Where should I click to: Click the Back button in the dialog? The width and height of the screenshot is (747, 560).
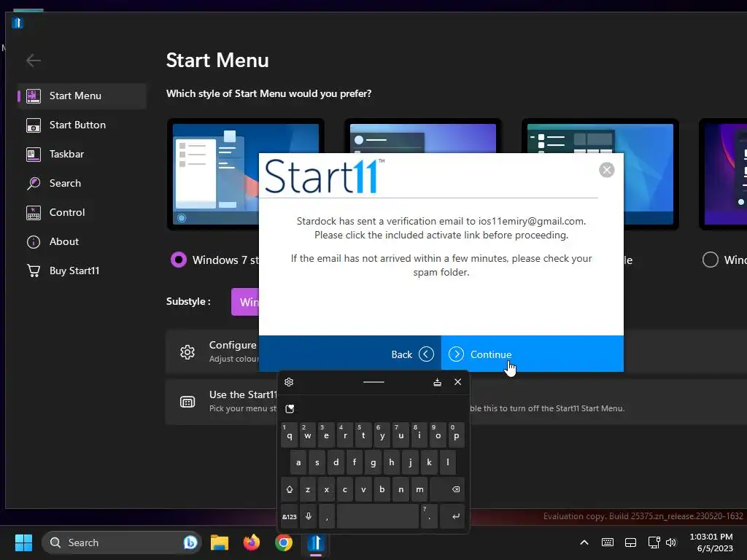tap(350, 354)
